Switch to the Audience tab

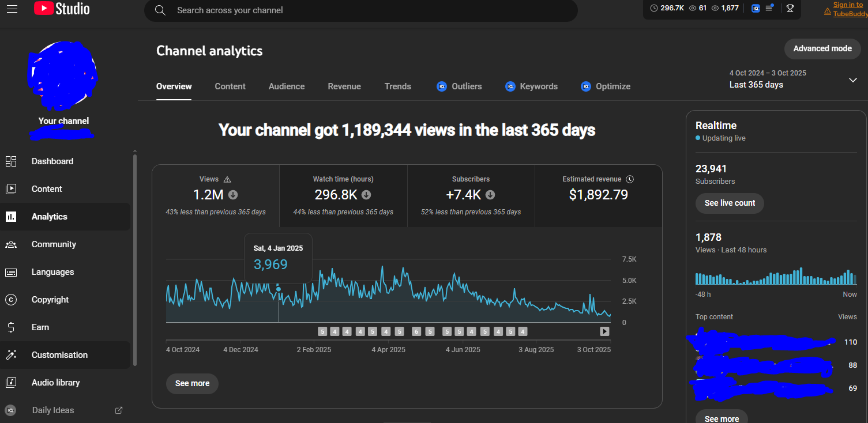287,86
